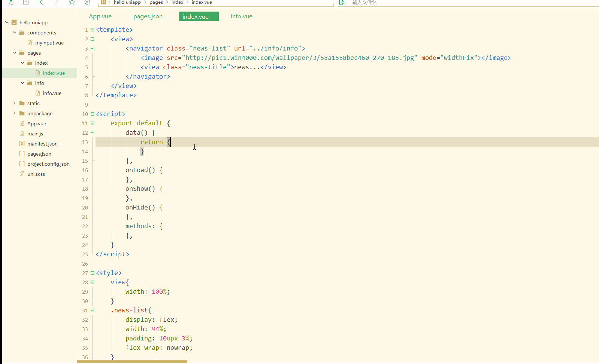Screen dimensions: 599x364
Task: Click the uni.scss file icon
Action: 22,174
